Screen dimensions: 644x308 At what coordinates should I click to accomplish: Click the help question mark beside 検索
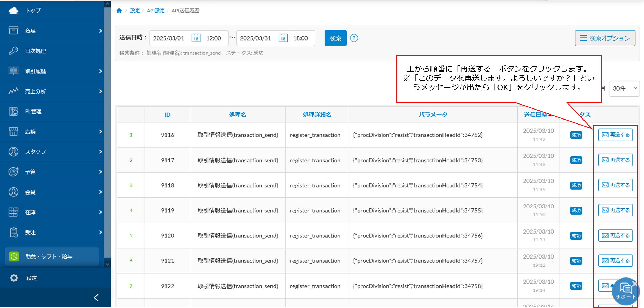[354, 38]
